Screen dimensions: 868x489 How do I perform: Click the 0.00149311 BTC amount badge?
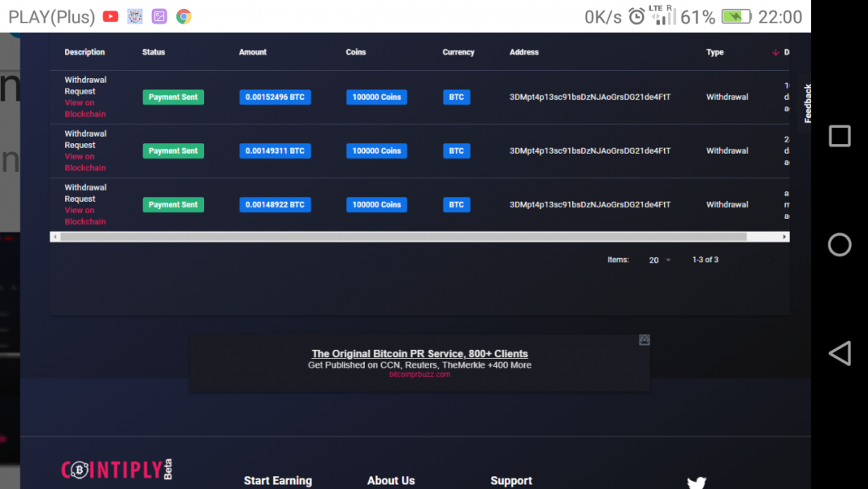[275, 151]
